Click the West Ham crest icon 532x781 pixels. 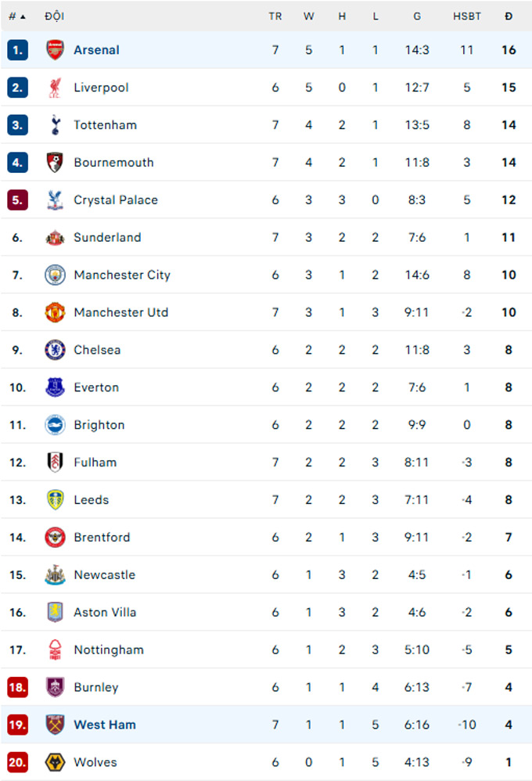56,725
